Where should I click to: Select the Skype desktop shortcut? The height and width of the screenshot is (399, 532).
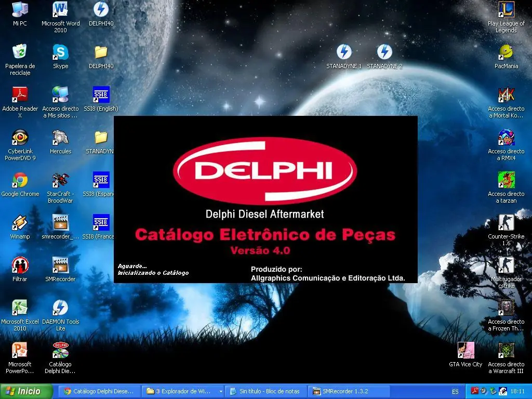tap(60, 56)
